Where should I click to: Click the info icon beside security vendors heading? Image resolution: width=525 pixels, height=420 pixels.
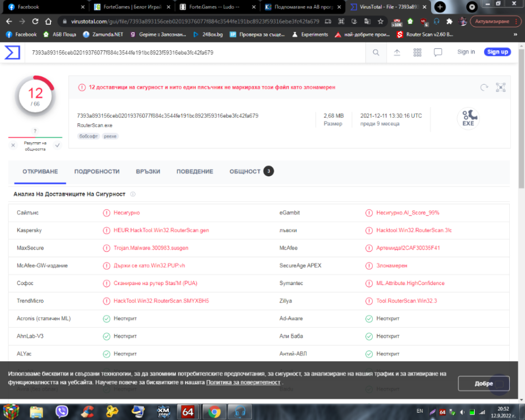[133, 194]
